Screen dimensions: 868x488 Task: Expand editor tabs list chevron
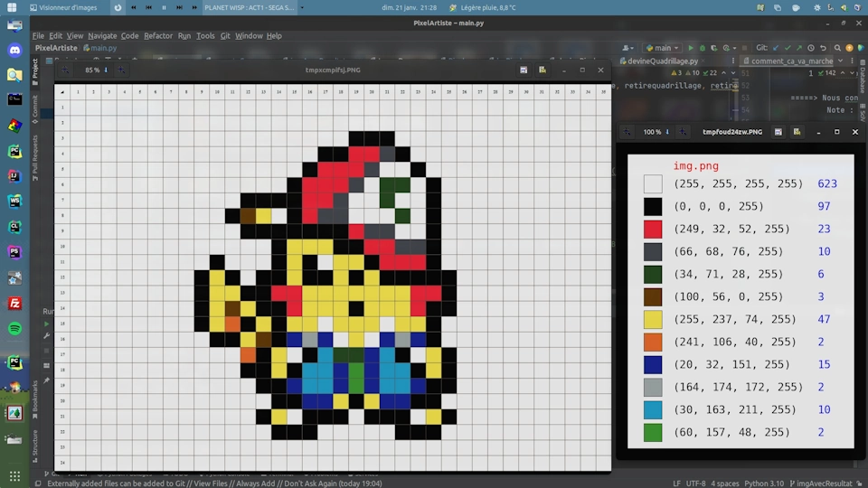pos(840,61)
